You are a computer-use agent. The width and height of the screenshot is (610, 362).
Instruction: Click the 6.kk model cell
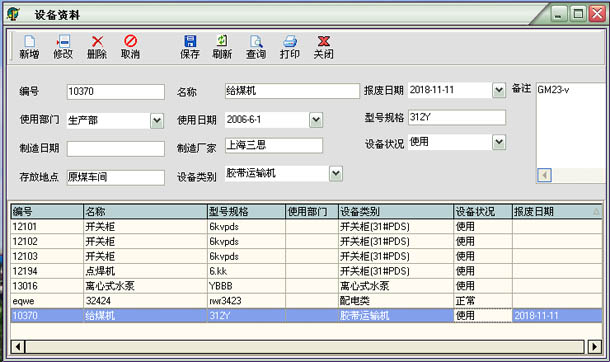[246, 271]
